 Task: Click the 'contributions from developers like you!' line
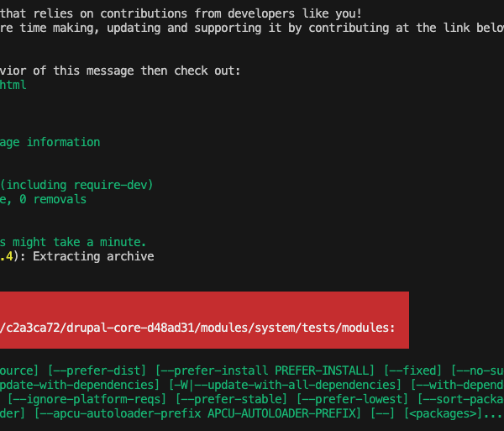coord(231,13)
